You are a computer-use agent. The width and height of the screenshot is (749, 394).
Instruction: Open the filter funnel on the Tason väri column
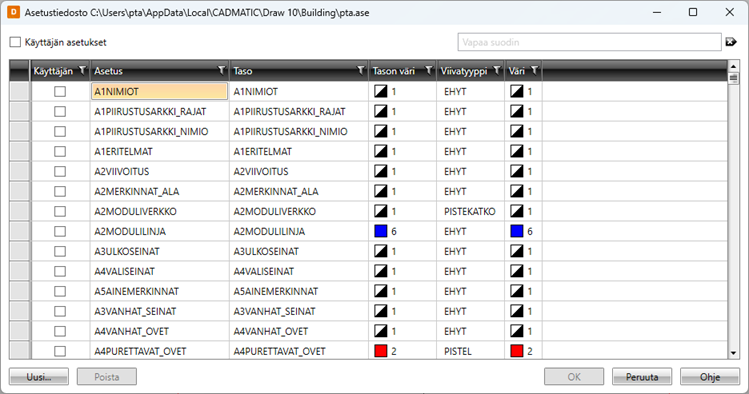coord(428,71)
